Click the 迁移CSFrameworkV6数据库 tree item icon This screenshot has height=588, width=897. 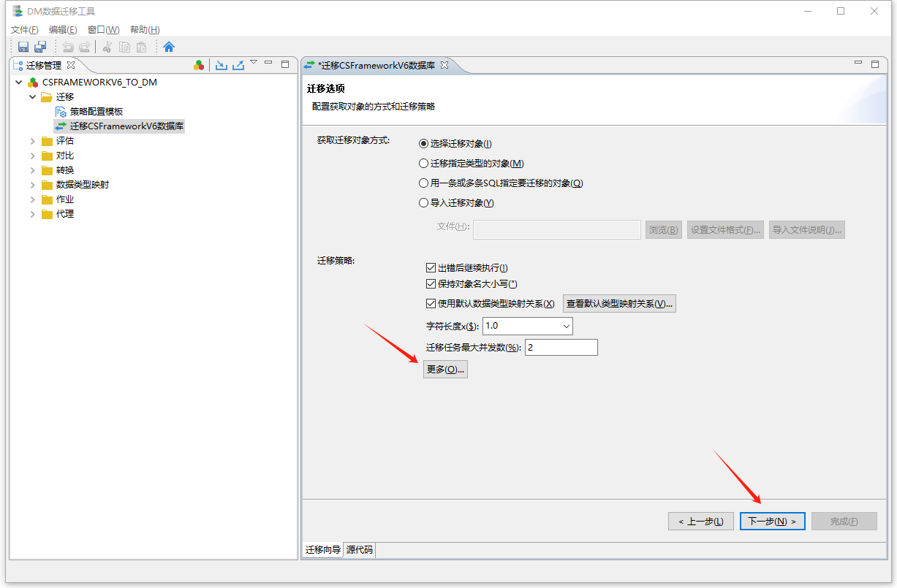coord(61,126)
